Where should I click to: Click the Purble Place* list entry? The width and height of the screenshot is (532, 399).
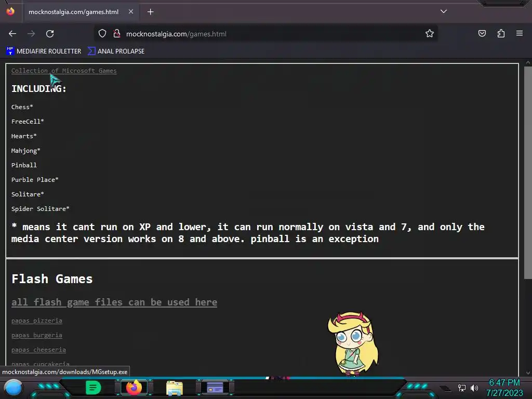(35, 180)
